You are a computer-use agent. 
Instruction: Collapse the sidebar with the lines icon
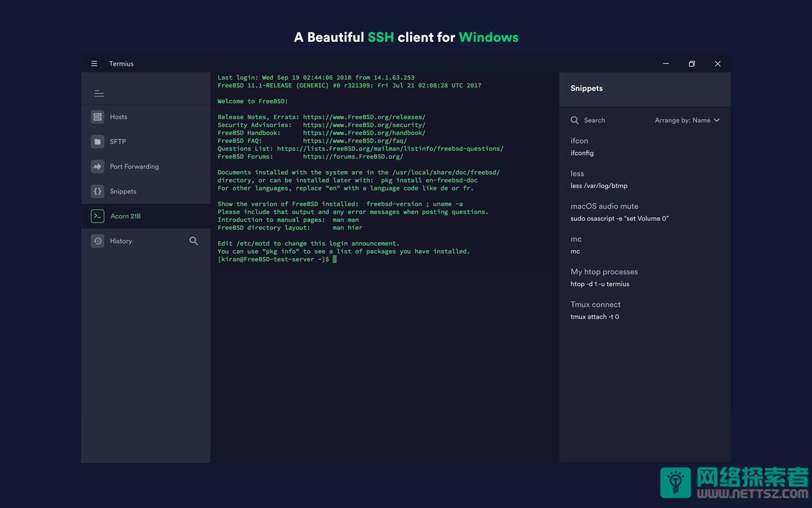99,93
